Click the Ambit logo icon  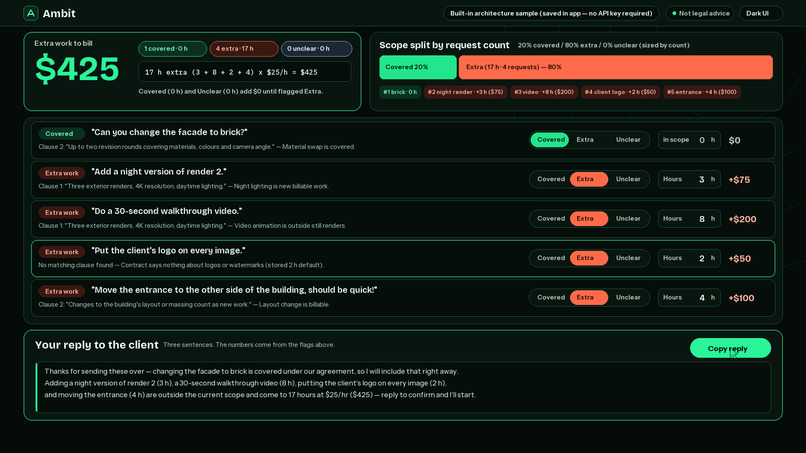click(x=31, y=13)
